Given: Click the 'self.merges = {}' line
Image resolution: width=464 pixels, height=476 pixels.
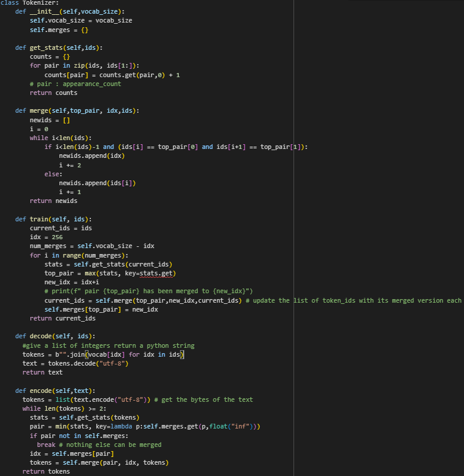Looking at the screenshot, I should 59,30.
